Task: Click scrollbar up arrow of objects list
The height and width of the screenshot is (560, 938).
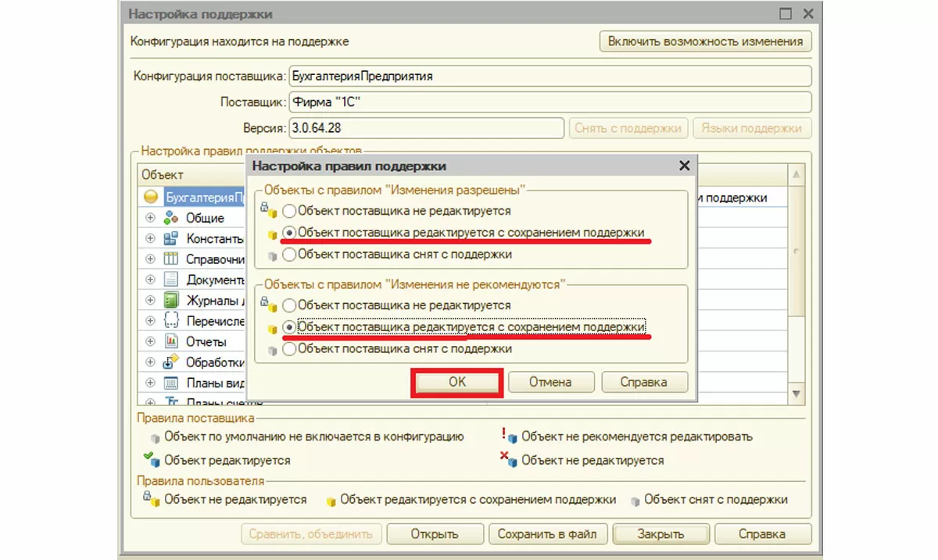Action: click(x=797, y=175)
